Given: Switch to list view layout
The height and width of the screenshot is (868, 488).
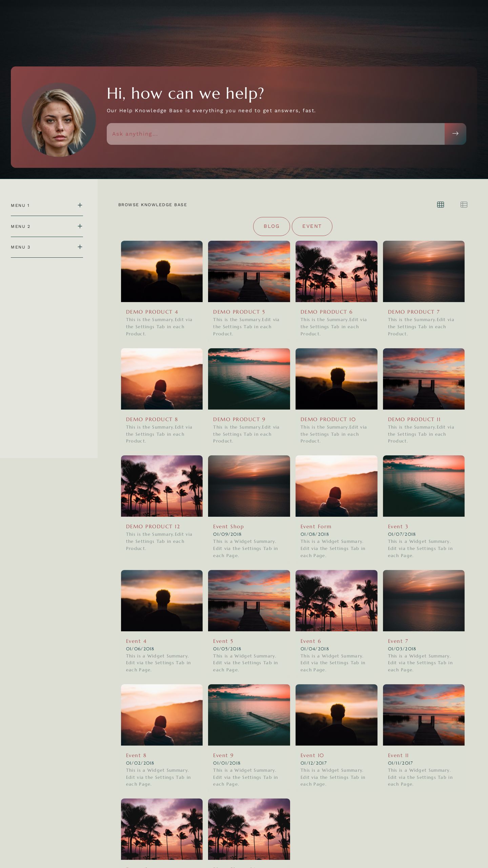Looking at the screenshot, I should click(464, 204).
